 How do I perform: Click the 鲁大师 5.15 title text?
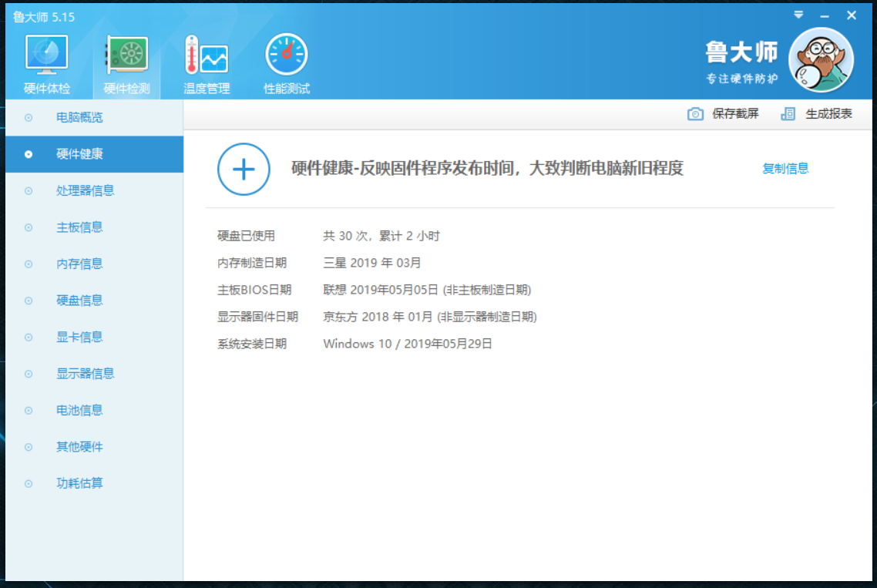coord(44,18)
